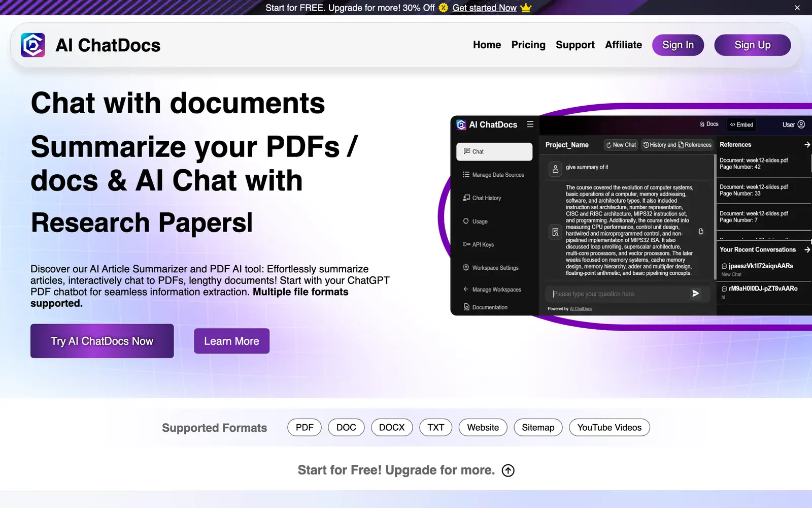Image resolution: width=812 pixels, height=508 pixels.
Task: Click the hamburger menu icon in preview
Action: [x=530, y=124]
